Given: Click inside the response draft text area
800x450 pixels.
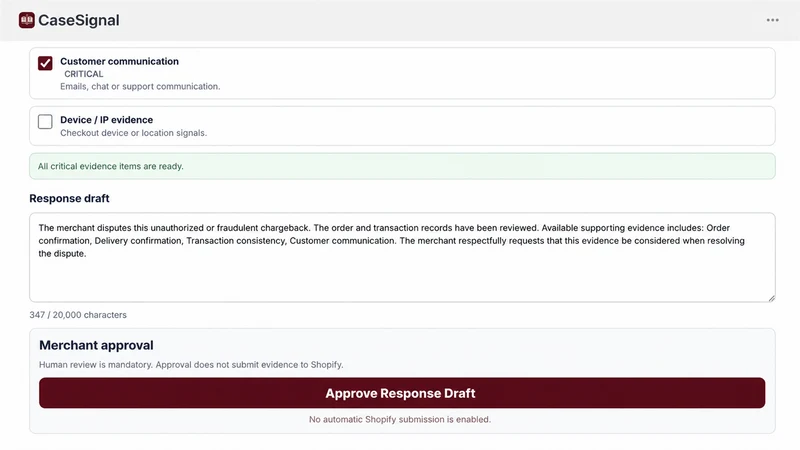Looking at the screenshot, I should coord(402,257).
